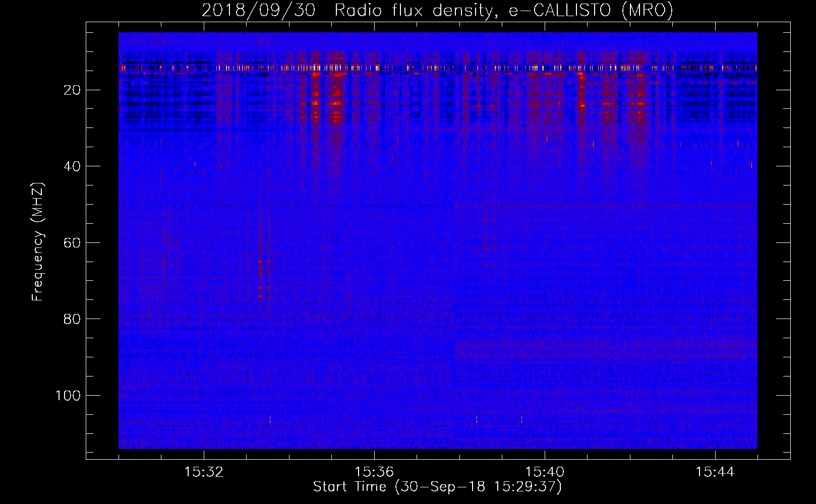Click the 15:36 time tick label

click(374, 472)
